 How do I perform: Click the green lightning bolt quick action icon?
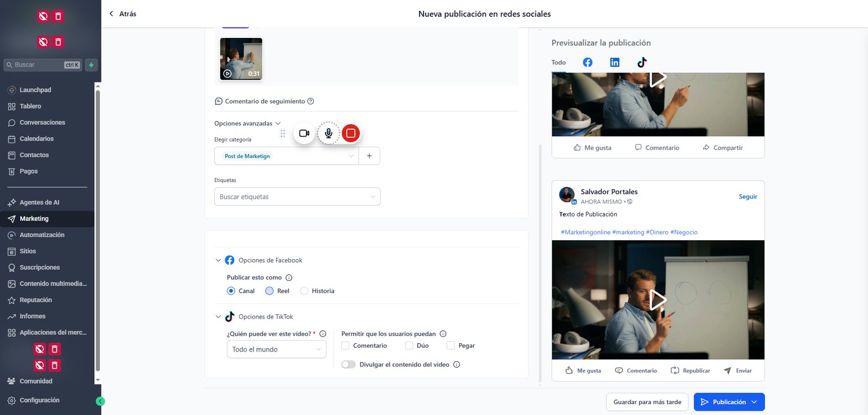click(91, 65)
